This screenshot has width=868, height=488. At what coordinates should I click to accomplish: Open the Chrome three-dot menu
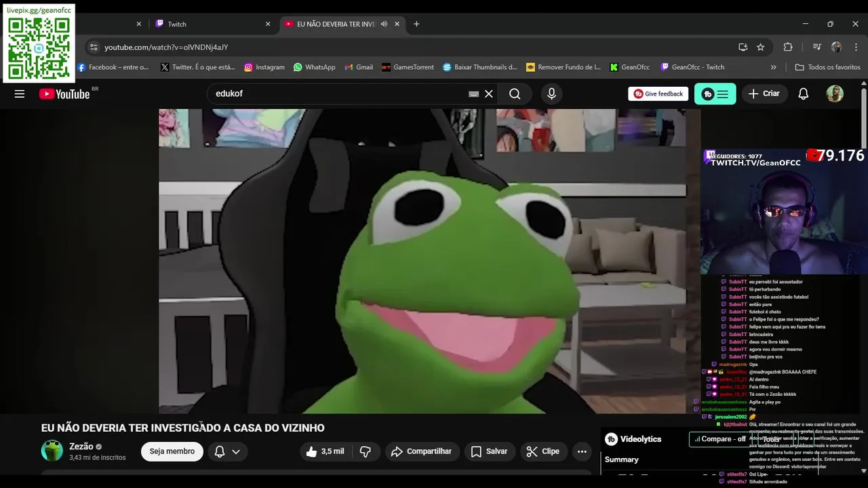click(x=855, y=47)
